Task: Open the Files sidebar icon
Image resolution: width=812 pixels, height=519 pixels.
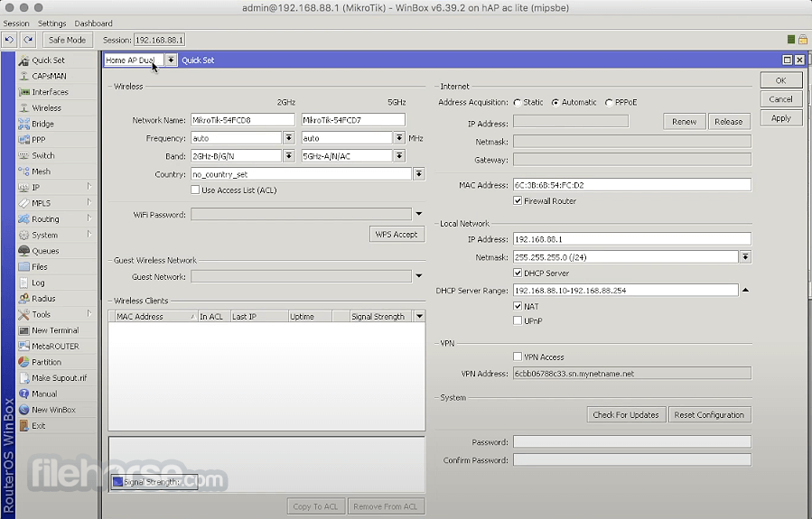Action: tap(23, 267)
